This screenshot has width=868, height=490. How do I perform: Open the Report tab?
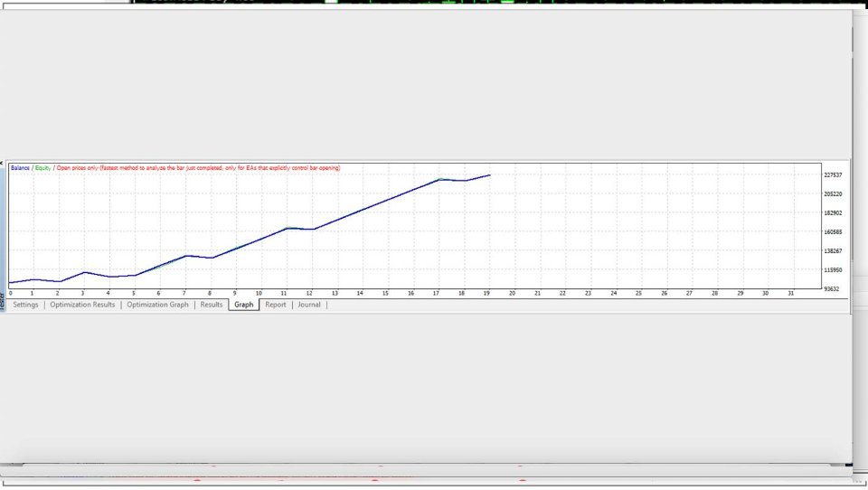point(276,305)
